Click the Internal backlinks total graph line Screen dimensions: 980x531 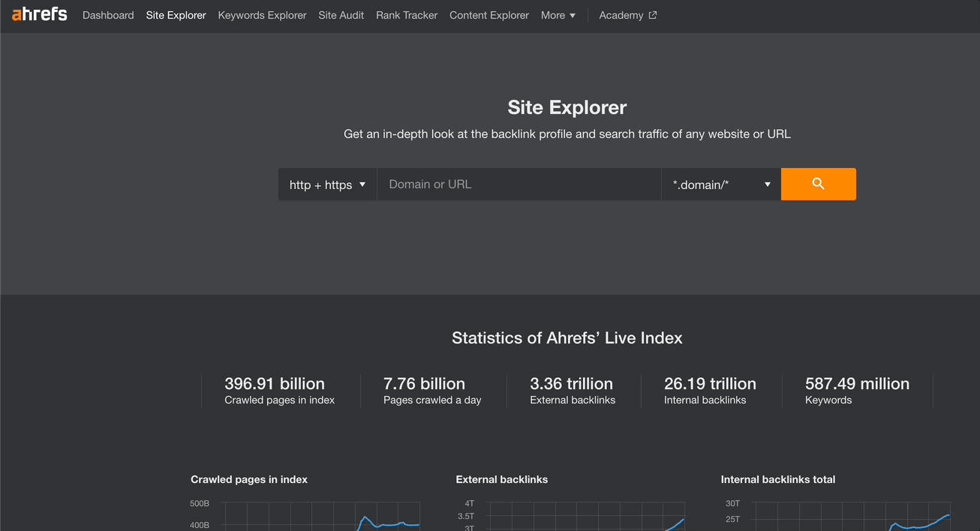click(x=919, y=522)
